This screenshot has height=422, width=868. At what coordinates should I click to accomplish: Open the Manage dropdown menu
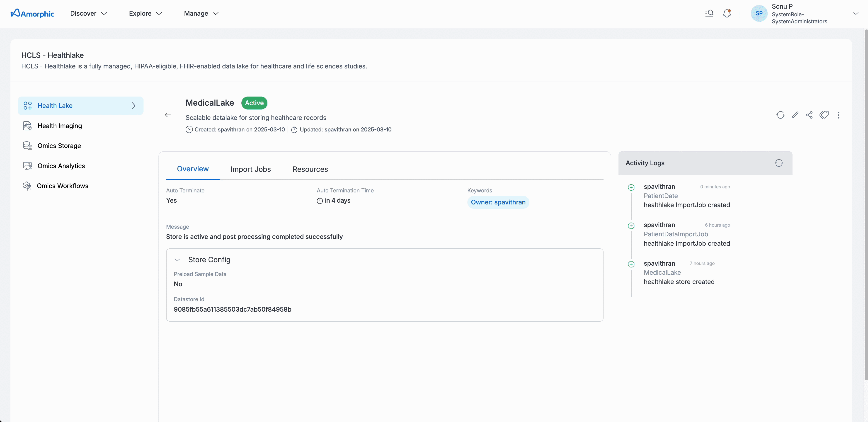(201, 13)
